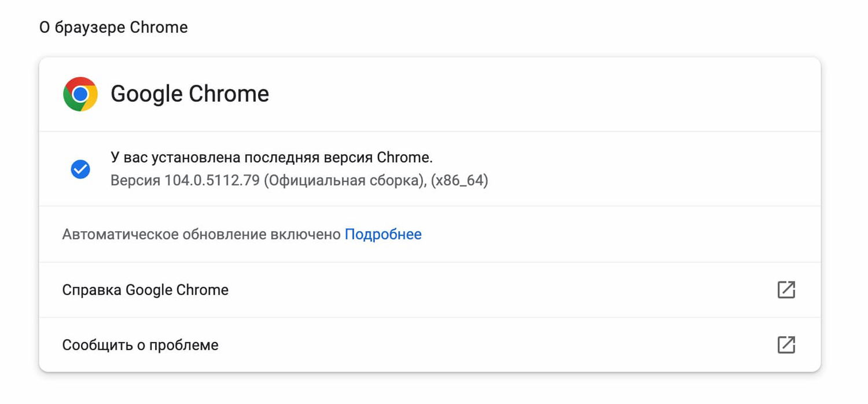Open the Справка Google Chrome label
The image size is (868, 404).
pyautogui.click(x=145, y=290)
